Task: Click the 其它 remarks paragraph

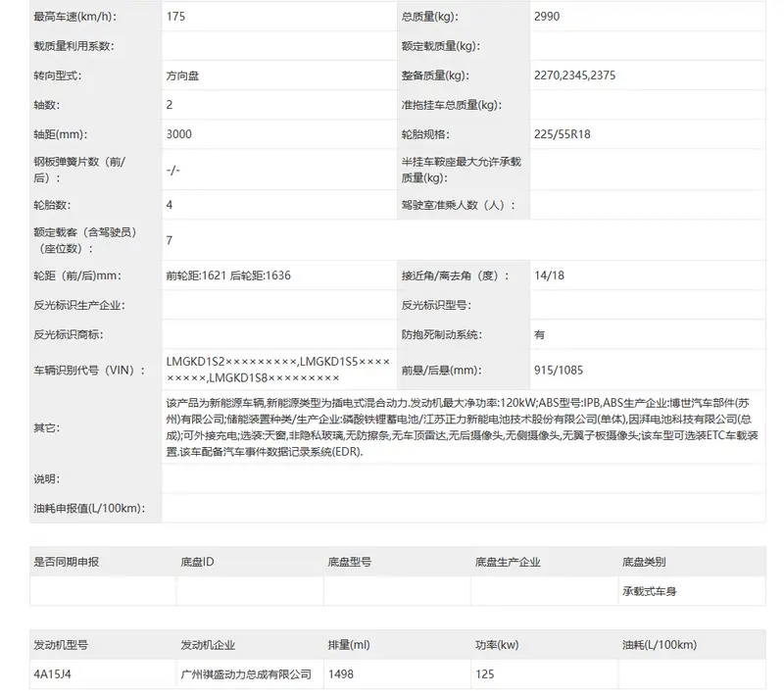Action: click(x=461, y=428)
